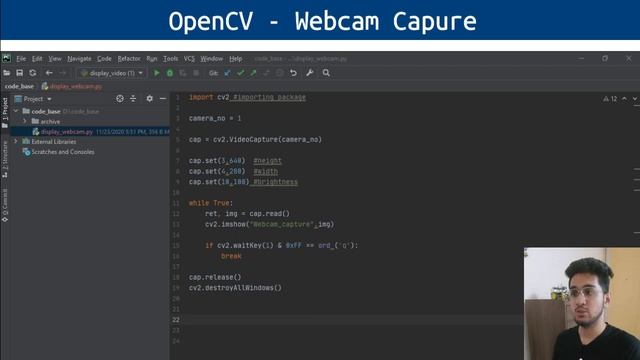
Task: Open Project panel gear options
Action: pyautogui.click(x=149, y=99)
